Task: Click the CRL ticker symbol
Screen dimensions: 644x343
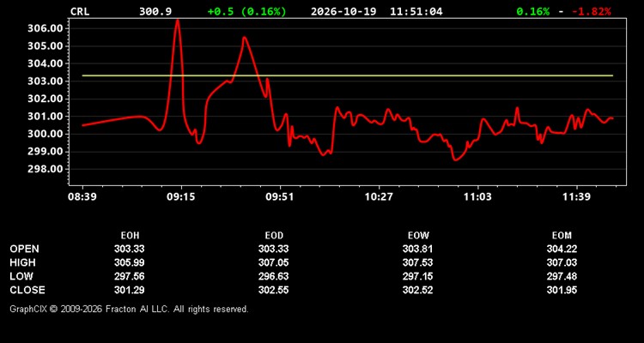Action: point(80,11)
